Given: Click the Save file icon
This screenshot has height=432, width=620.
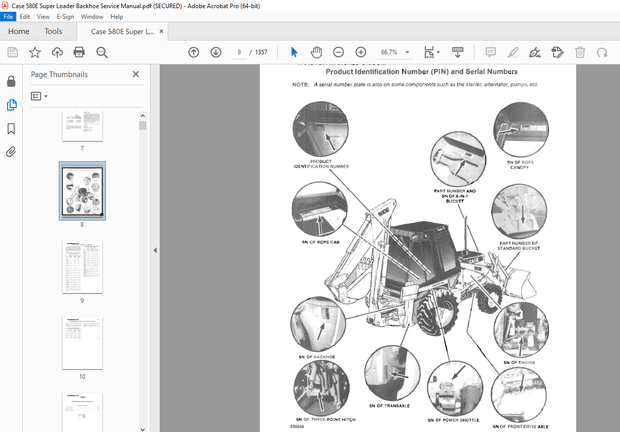Looking at the screenshot, I should point(13,52).
